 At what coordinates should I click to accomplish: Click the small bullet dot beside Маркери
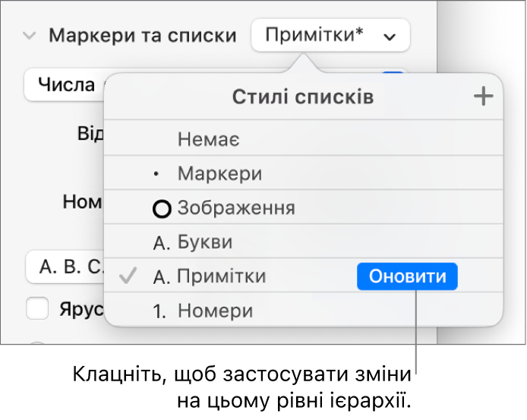click(x=156, y=174)
